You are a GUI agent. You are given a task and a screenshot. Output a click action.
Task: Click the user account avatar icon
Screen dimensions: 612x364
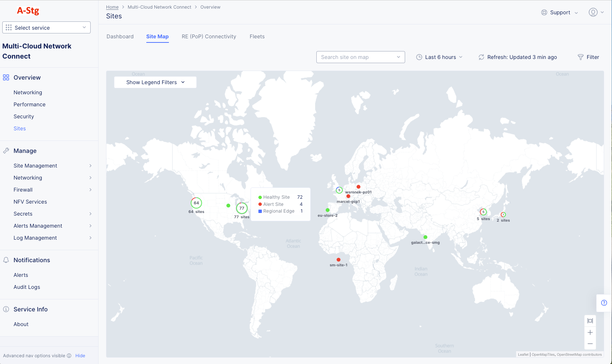pos(593,12)
